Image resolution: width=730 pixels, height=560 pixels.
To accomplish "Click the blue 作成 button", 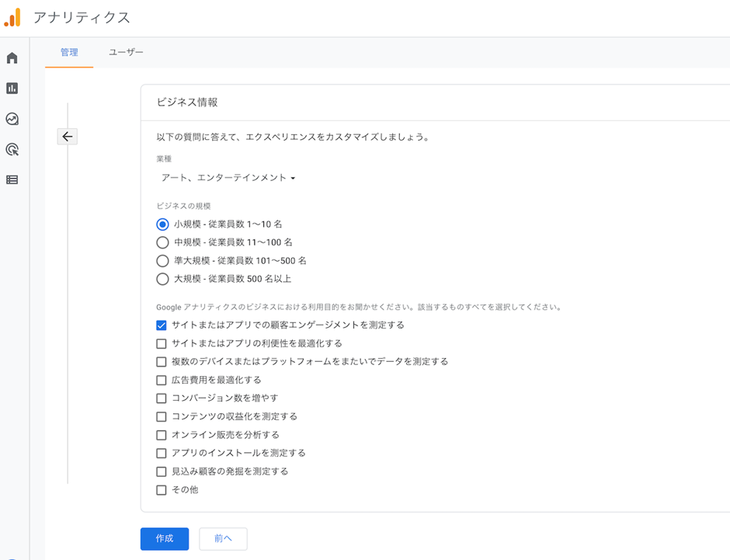I will tap(165, 538).
